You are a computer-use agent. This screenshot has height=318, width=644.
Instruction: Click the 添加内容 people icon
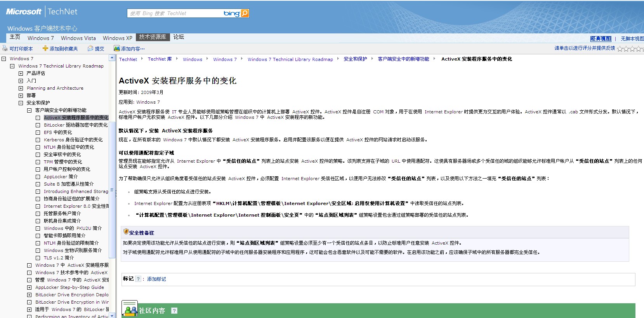[116, 49]
